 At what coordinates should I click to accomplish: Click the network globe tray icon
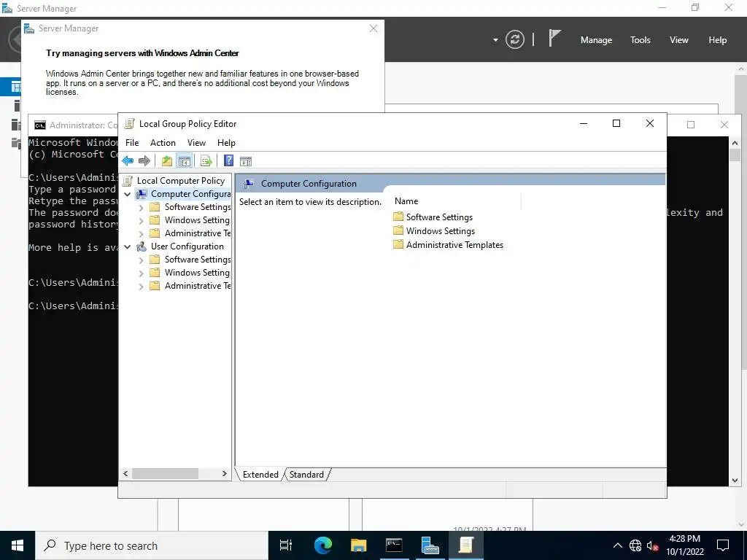pyautogui.click(x=635, y=545)
